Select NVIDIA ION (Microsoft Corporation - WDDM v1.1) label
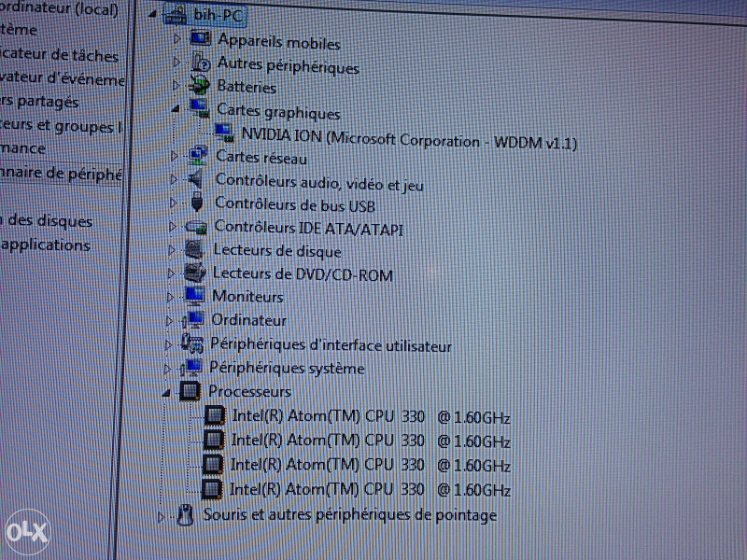This screenshot has height=560, width=747. (409, 139)
